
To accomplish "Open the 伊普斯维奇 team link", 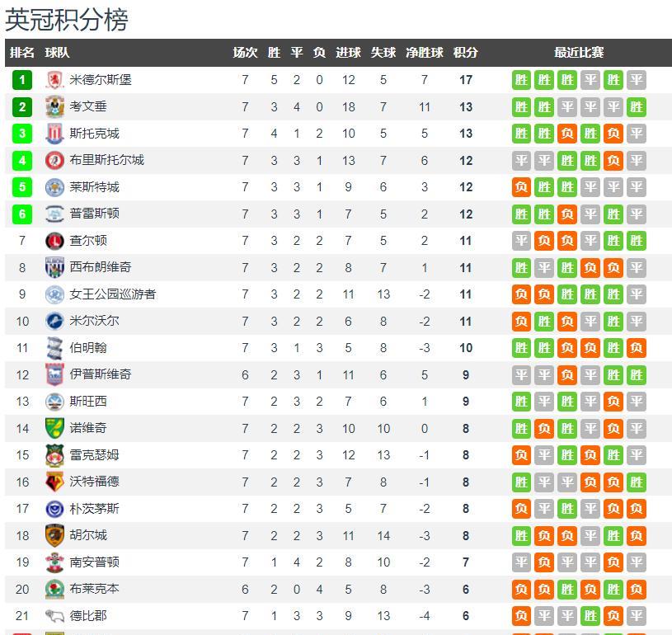I will tap(100, 374).
